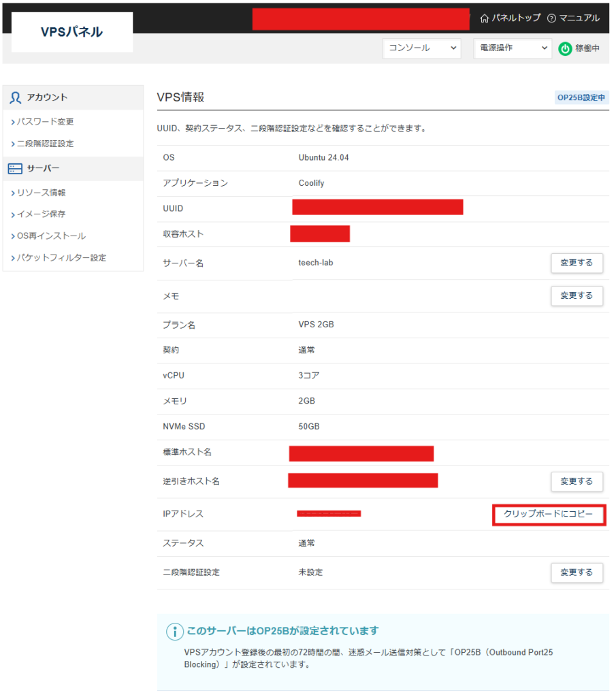616x697 pixels.
Task: Click the green power status icon
Action: pyautogui.click(x=565, y=48)
